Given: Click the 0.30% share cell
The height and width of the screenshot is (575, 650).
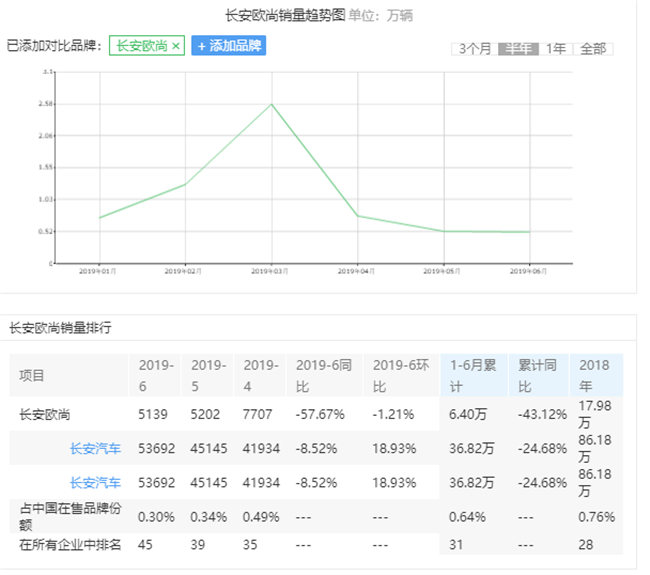Looking at the screenshot, I should pyautogui.click(x=156, y=517).
